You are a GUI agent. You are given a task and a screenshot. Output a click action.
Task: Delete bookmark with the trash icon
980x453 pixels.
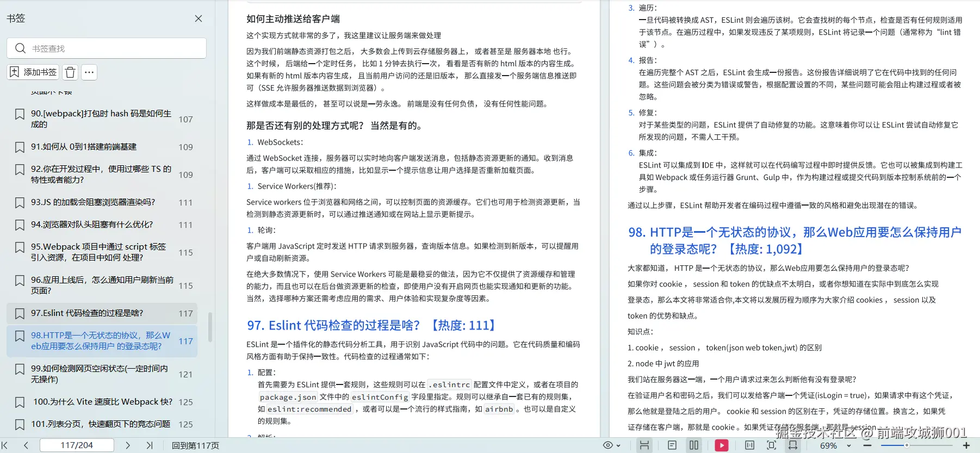tap(70, 72)
